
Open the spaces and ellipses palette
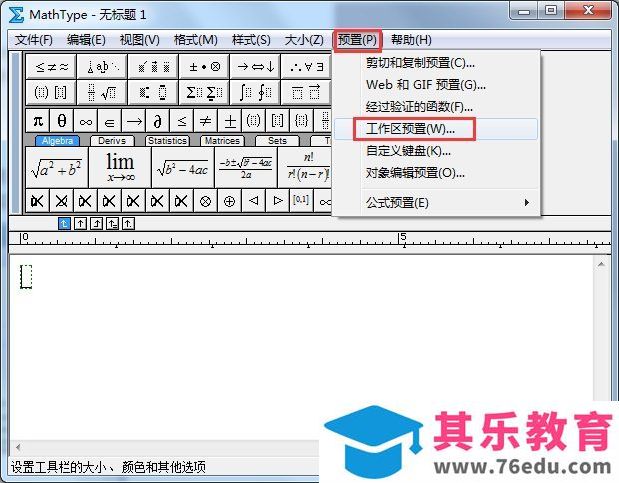102,67
